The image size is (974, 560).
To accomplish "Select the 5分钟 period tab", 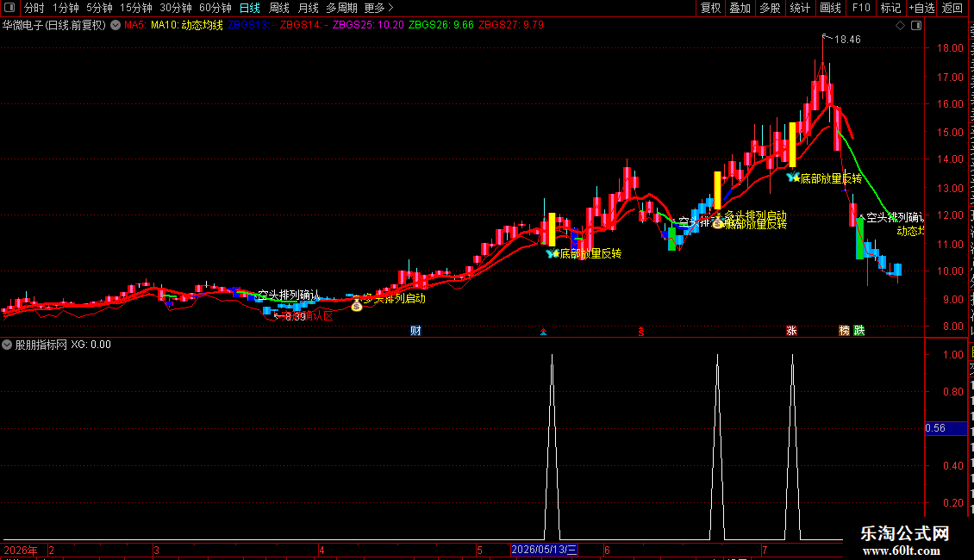I will point(99,8).
